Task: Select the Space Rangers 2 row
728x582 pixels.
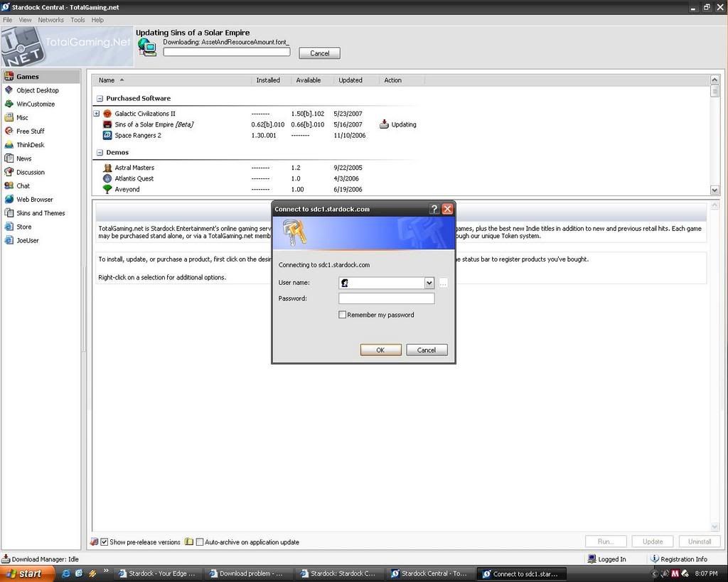Action: (255, 135)
